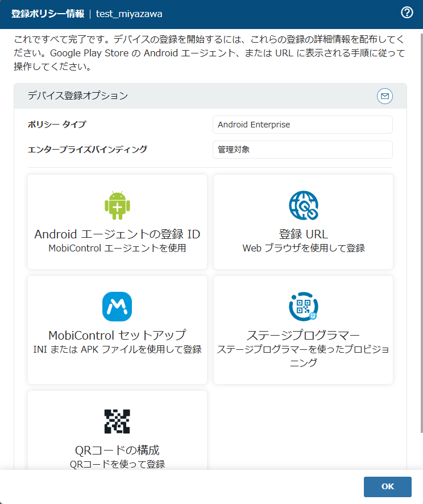
Task: Click QRコードを使って登録 subtitle
Action: click(117, 464)
